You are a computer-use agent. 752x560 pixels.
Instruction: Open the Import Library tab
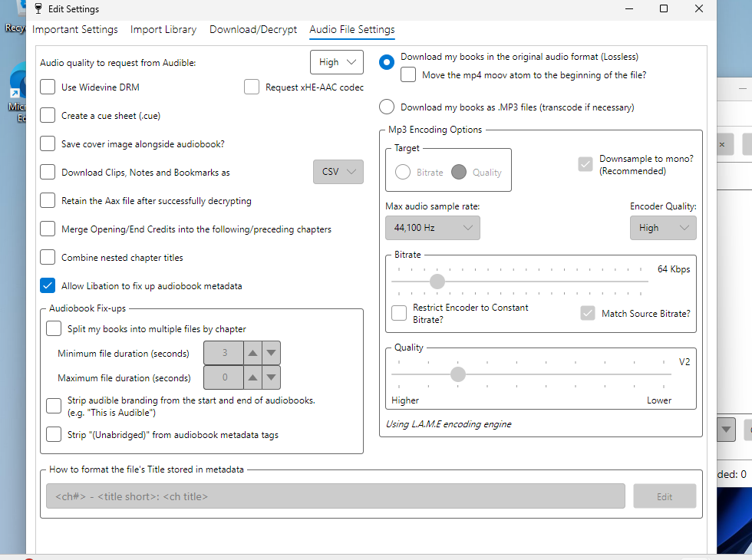(163, 29)
